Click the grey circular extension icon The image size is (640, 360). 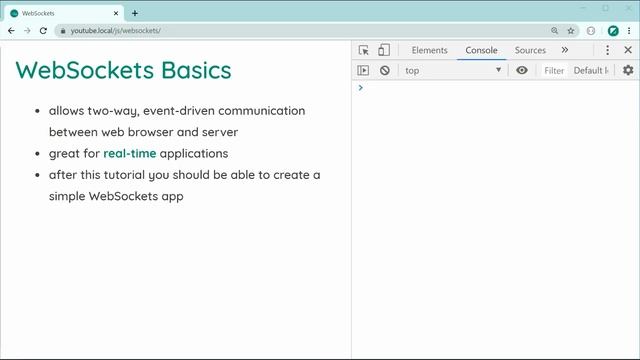tap(591, 31)
